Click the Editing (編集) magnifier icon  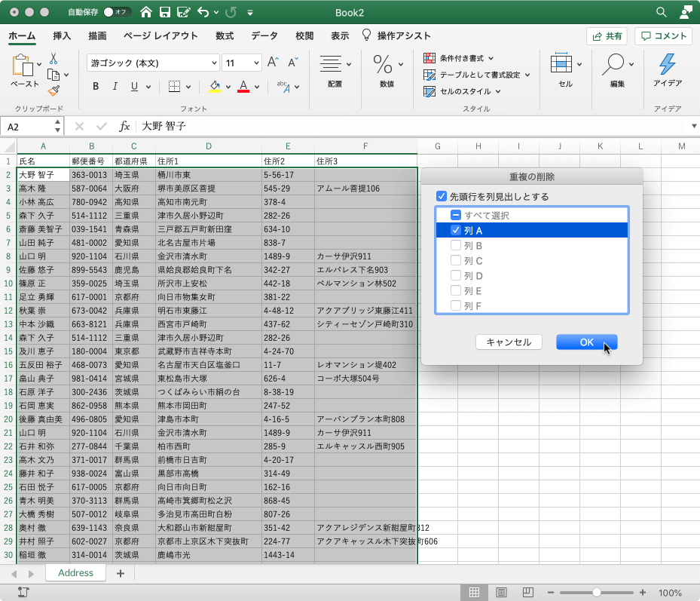coord(613,64)
